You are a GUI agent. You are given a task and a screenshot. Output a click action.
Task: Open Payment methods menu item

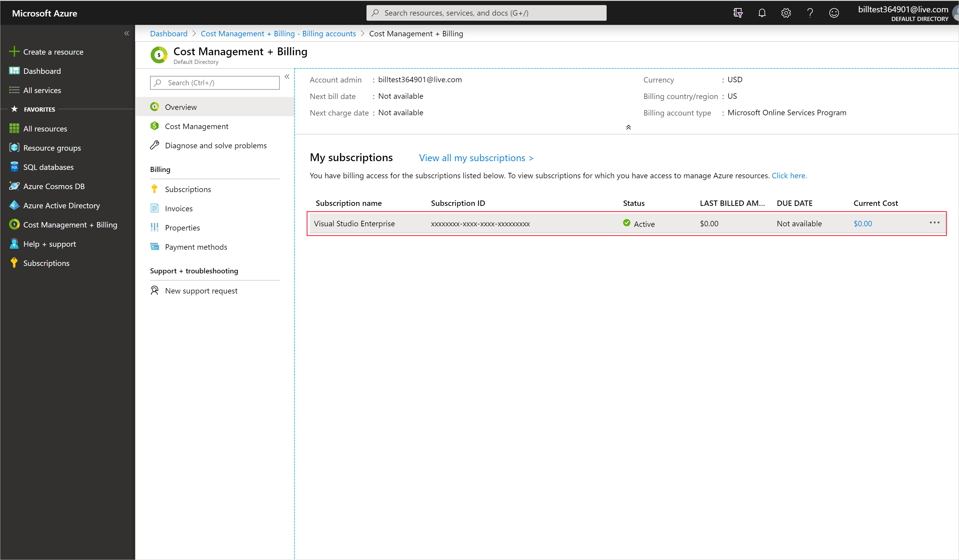click(x=196, y=247)
